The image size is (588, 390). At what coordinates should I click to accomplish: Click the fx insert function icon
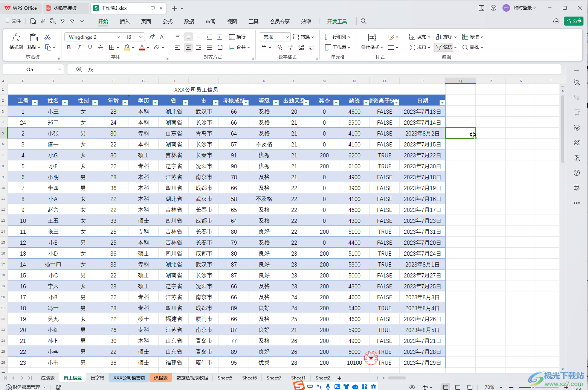pos(90,69)
